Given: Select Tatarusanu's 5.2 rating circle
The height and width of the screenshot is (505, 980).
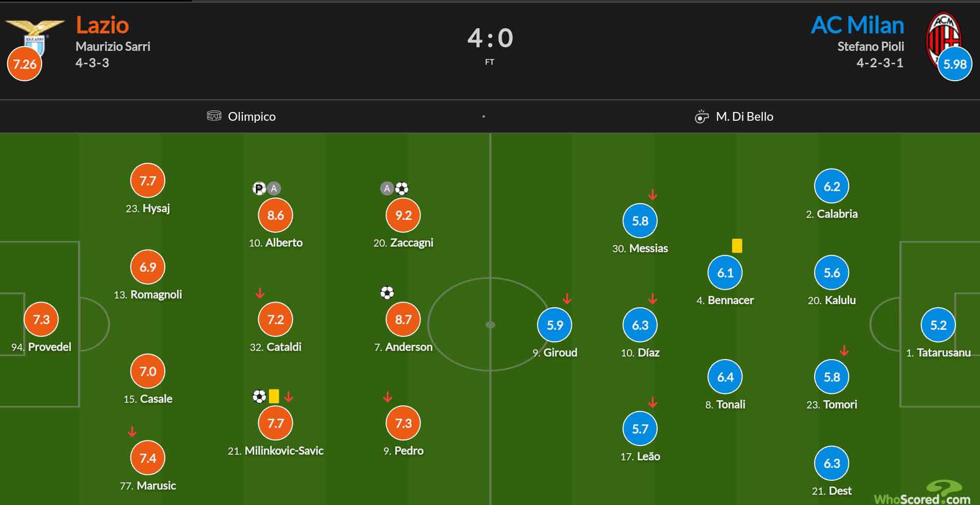Looking at the screenshot, I should pyautogui.click(x=938, y=325).
